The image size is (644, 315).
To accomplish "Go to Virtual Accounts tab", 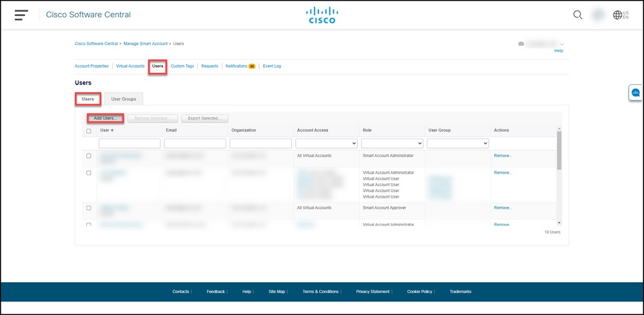I will click(x=130, y=66).
